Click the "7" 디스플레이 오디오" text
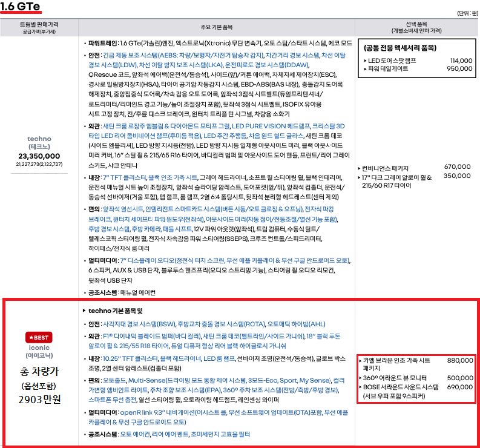The width and height of the screenshot is (480, 448). 147,260
